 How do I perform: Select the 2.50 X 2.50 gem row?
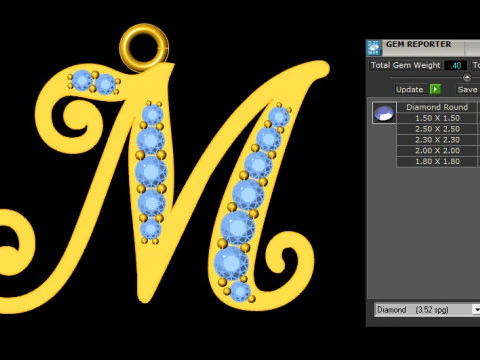[x=437, y=129]
